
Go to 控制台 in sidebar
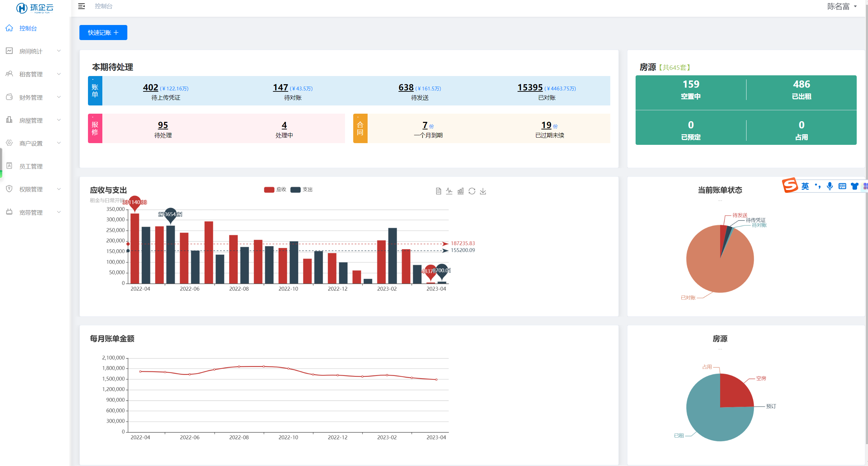pos(28,28)
